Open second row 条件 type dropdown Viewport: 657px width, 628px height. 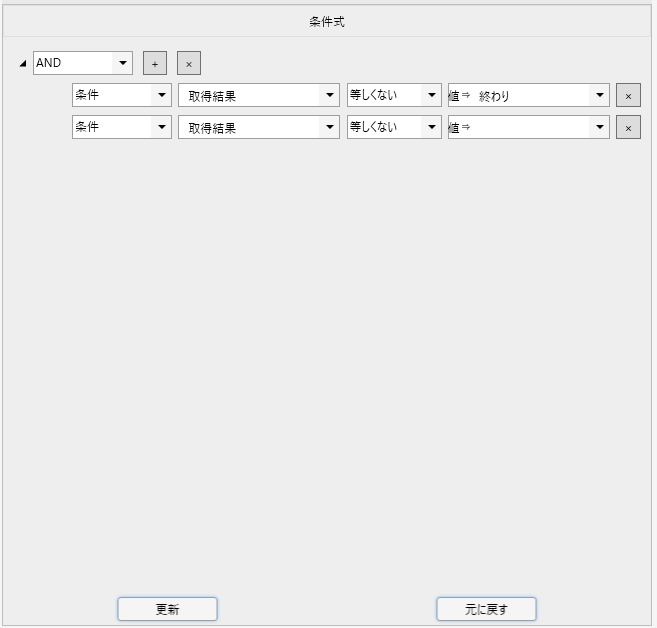(162, 128)
